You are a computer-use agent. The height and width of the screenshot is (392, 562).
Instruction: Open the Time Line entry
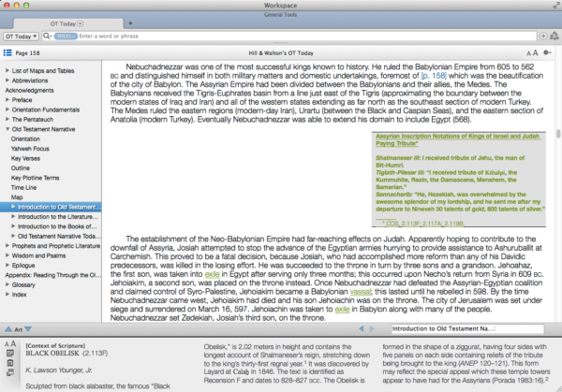23,187
